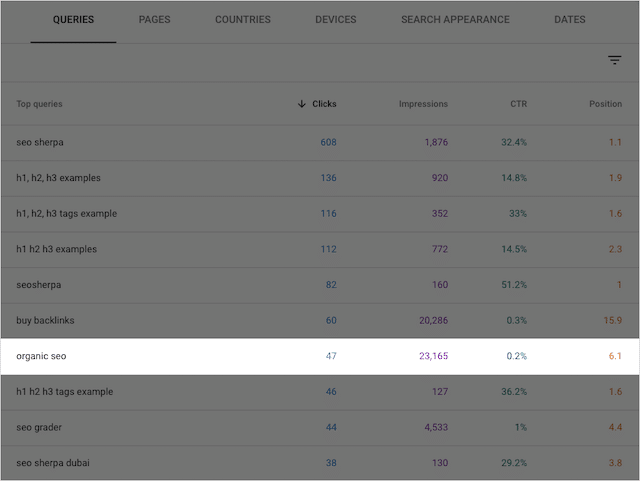Select the Devices tab
This screenshot has height=481, width=640.
click(x=336, y=20)
